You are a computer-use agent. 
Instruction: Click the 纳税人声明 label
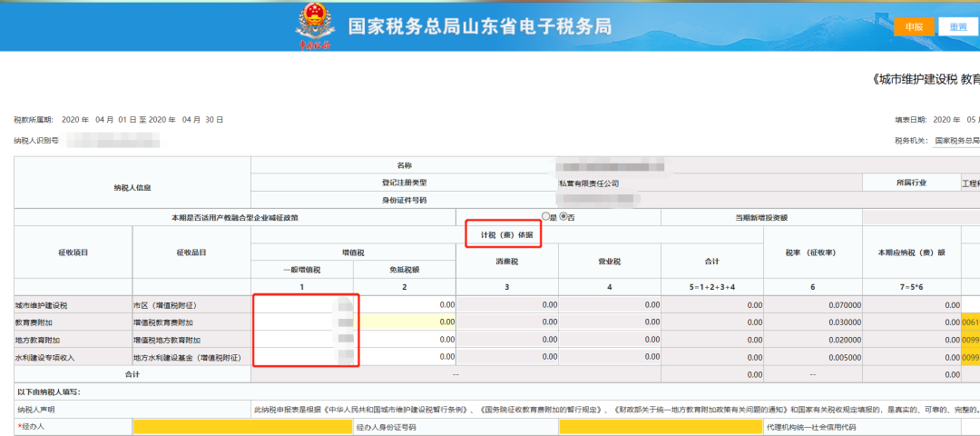tap(37, 410)
